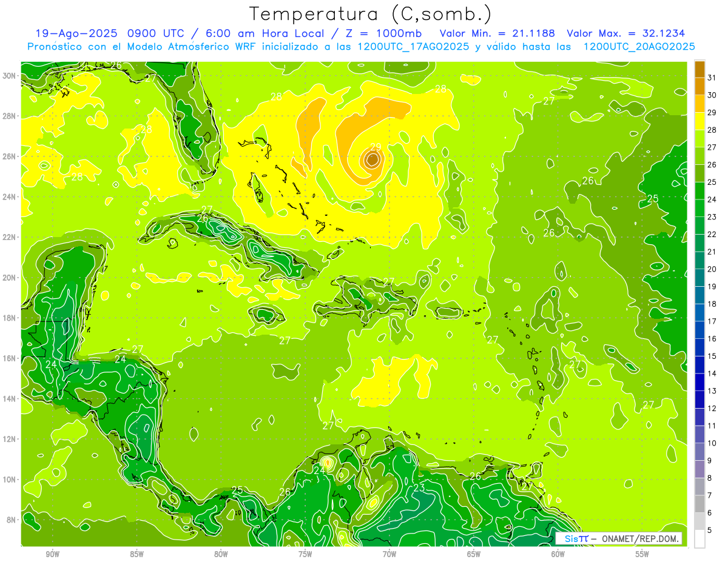Click the "Valor Max. = 32.1234" value

click(625, 33)
